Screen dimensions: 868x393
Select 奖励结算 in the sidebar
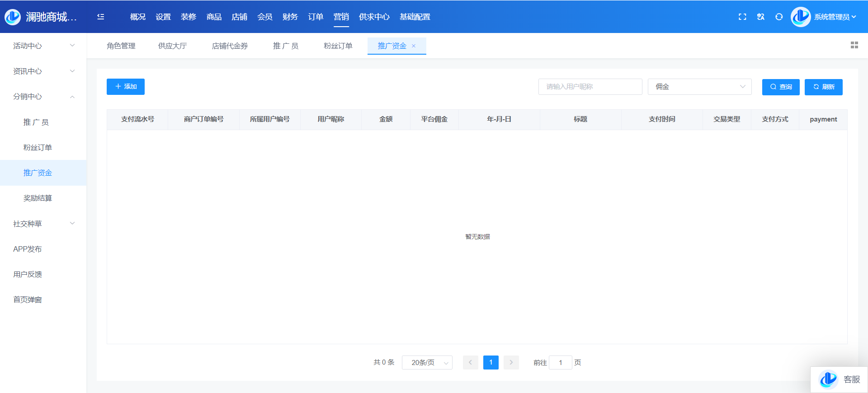[x=38, y=198]
